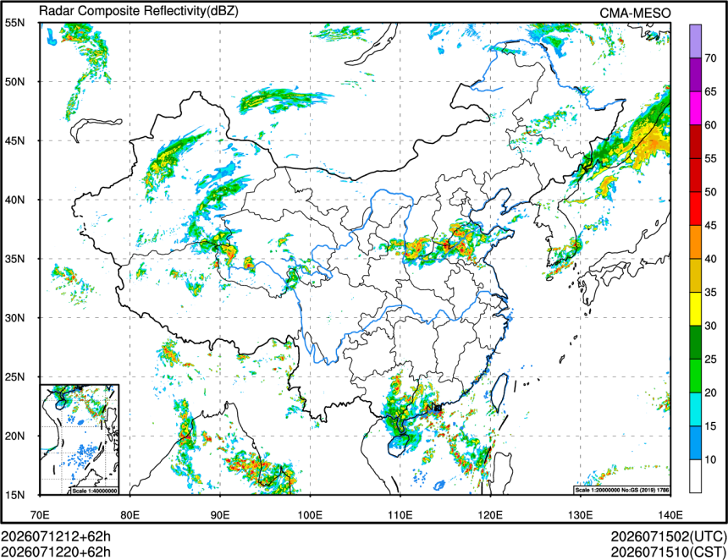The height and width of the screenshot is (560, 728).
Task: Click the 110E longitude axis label
Action: 400,514
